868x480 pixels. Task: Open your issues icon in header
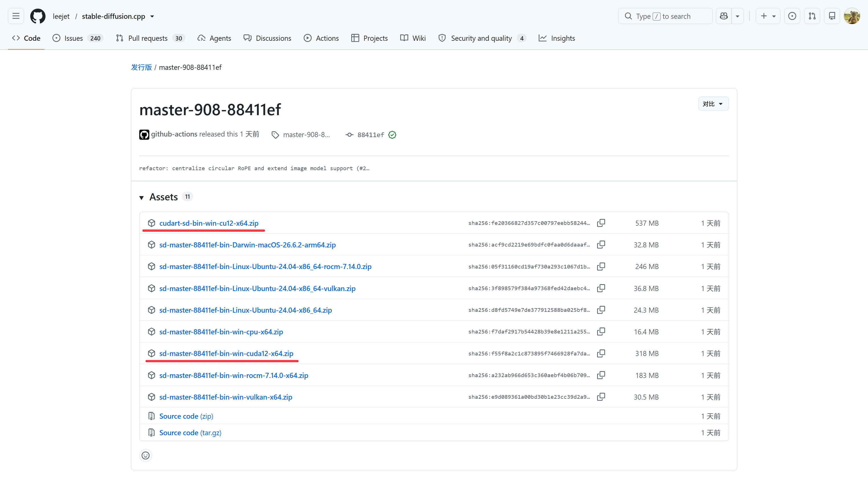(792, 16)
